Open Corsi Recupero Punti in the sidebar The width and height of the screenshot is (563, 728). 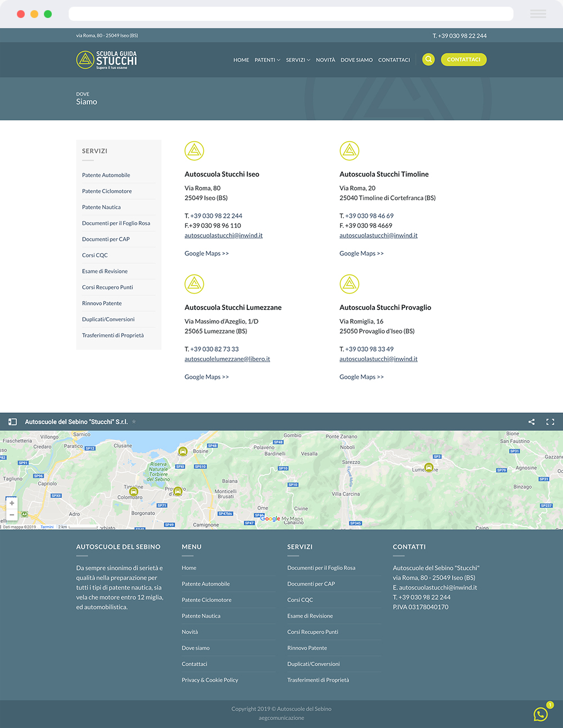tap(108, 287)
